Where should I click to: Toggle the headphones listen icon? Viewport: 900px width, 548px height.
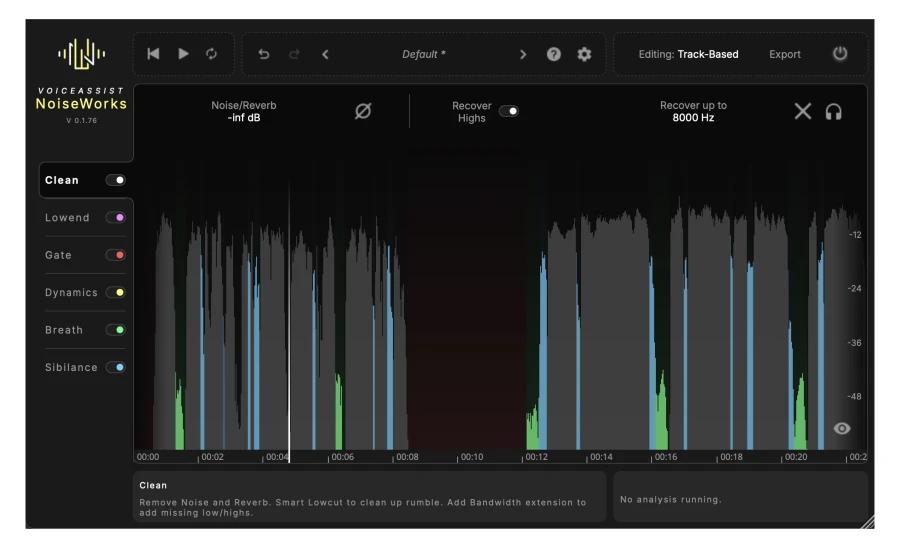click(x=833, y=111)
